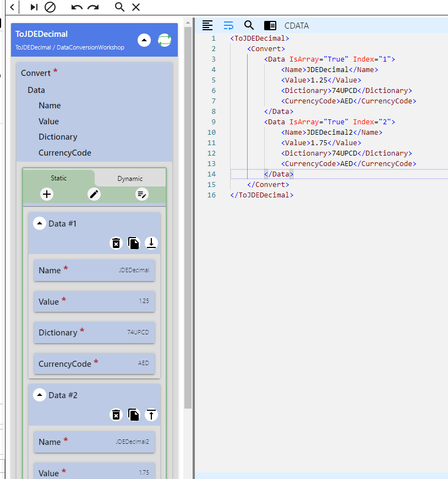Image resolution: width=448 pixels, height=479 pixels.
Task: Select the CurrencyCode node under Data tree
Action: tap(65, 153)
